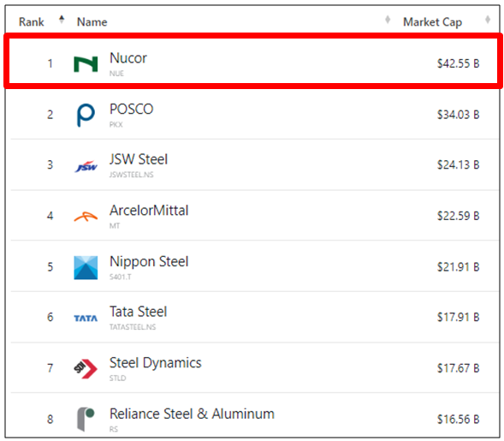Click rank number 8 in Reliance Steel row

coord(50,420)
